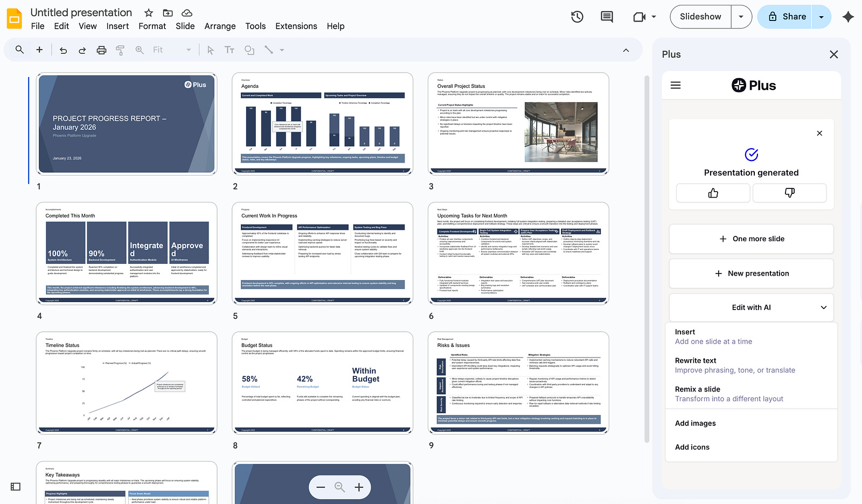Click the toolbar zoom icon
862x504 pixels.
[x=140, y=50]
